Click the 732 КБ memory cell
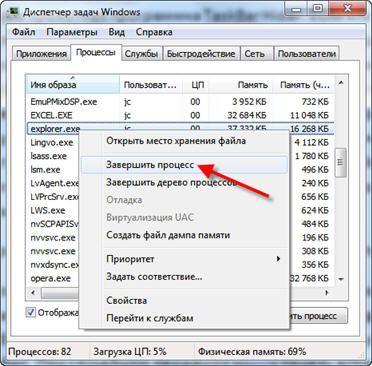372x366 pixels. pos(315,102)
